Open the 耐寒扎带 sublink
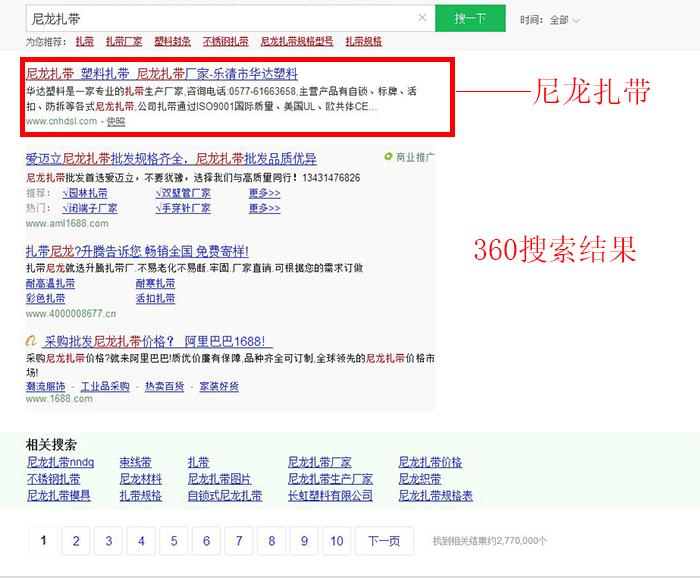This screenshot has width=700, height=578. tap(155, 283)
